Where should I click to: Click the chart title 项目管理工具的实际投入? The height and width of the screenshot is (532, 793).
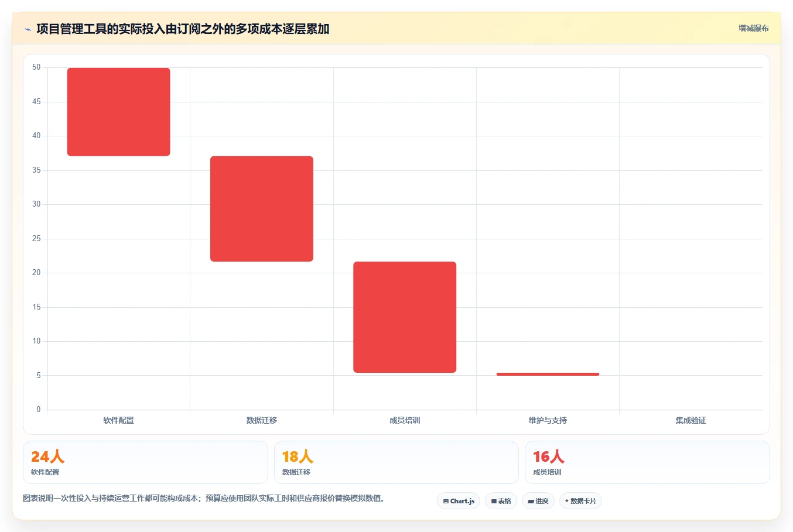point(183,29)
